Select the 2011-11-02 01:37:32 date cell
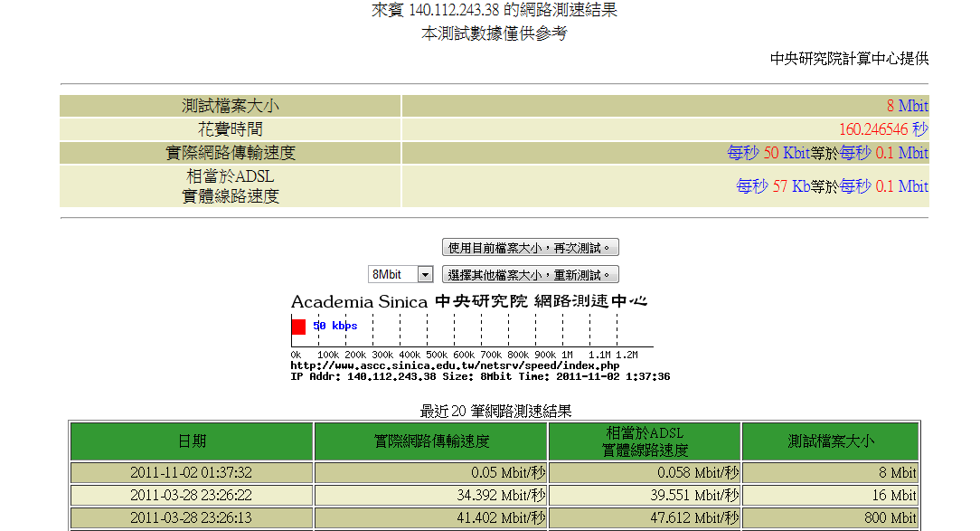This screenshot has height=531, width=980. pyautogui.click(x=191, y=472)
